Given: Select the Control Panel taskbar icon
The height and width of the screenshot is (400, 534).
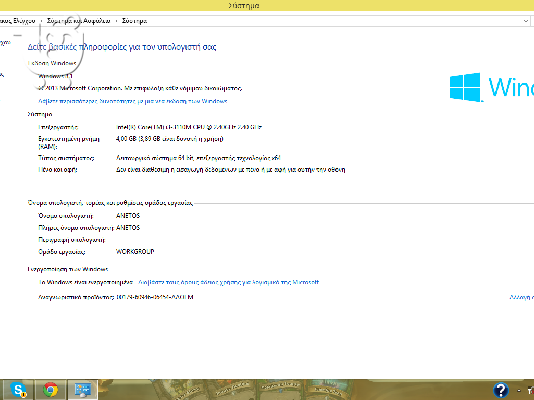Looking at the screenshot, I should (83, 390).
